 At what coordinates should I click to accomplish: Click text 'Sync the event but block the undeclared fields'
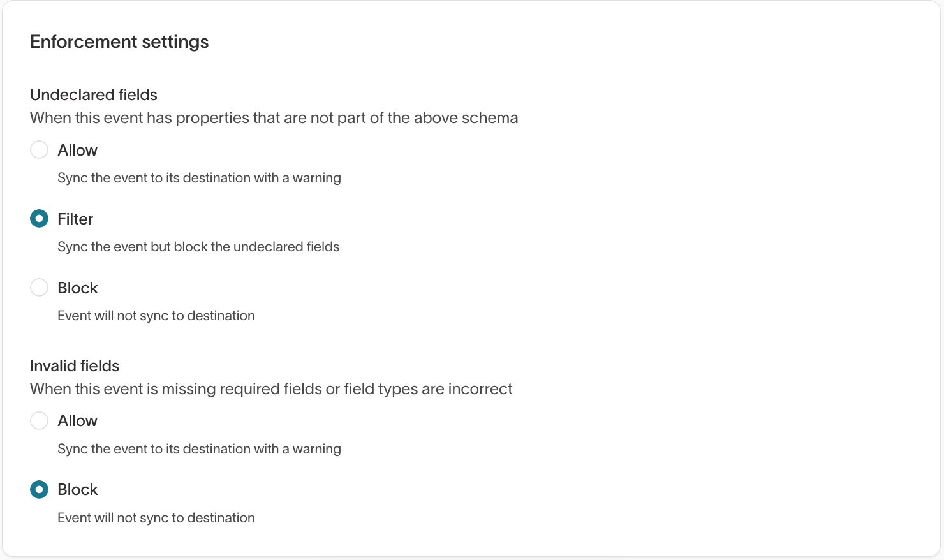pyautogui.click(x=198, y=246)
